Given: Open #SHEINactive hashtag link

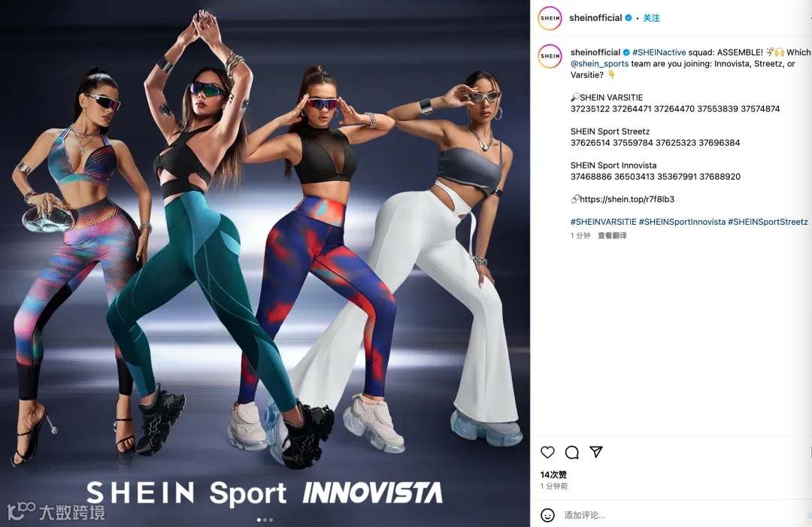Looking at the screenshot, I should point(659,53).
